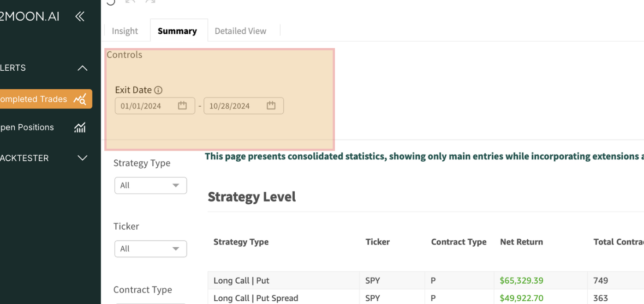Click the undo arrow icon

click(131, 1)
